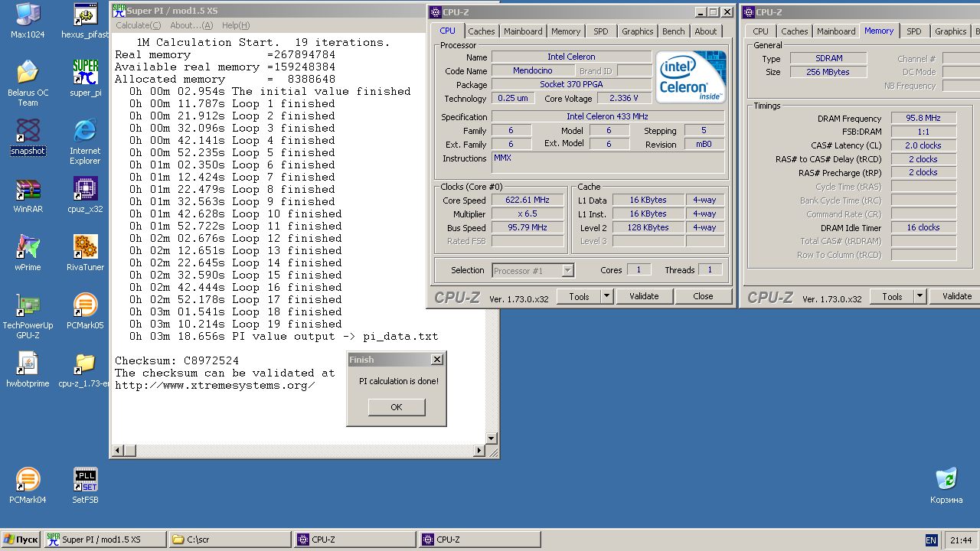Click the xtremesystems.org URL text
Image resolution: width=980 pixels, height=551 pixels.
point(214,385)
